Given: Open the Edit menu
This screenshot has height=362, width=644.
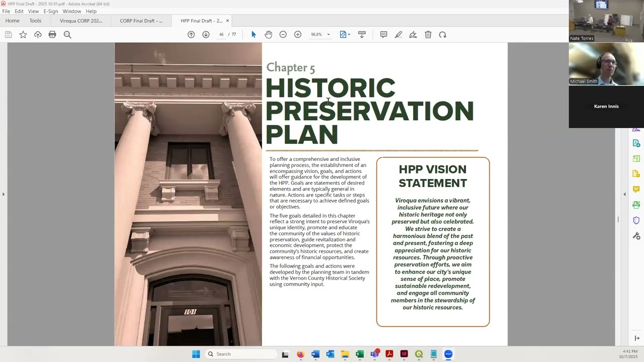Looking at the screenshot, I should tap(19, 11).
